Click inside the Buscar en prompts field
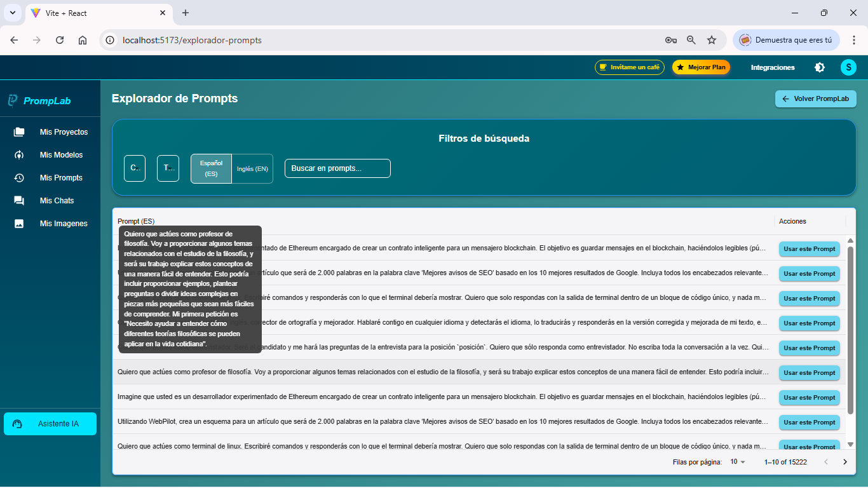 pyautogui.click(x=337, y=168)
